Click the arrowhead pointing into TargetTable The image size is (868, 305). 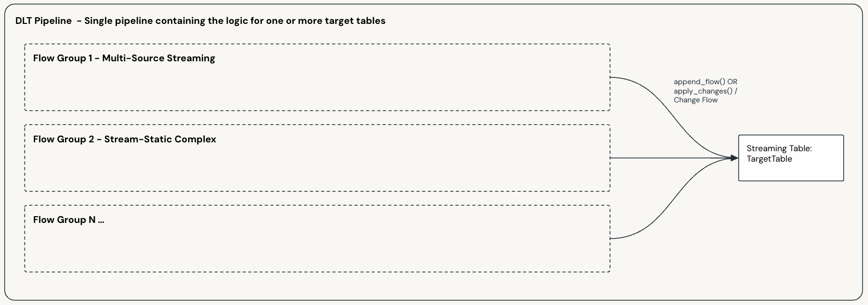[x=734, y=158]
